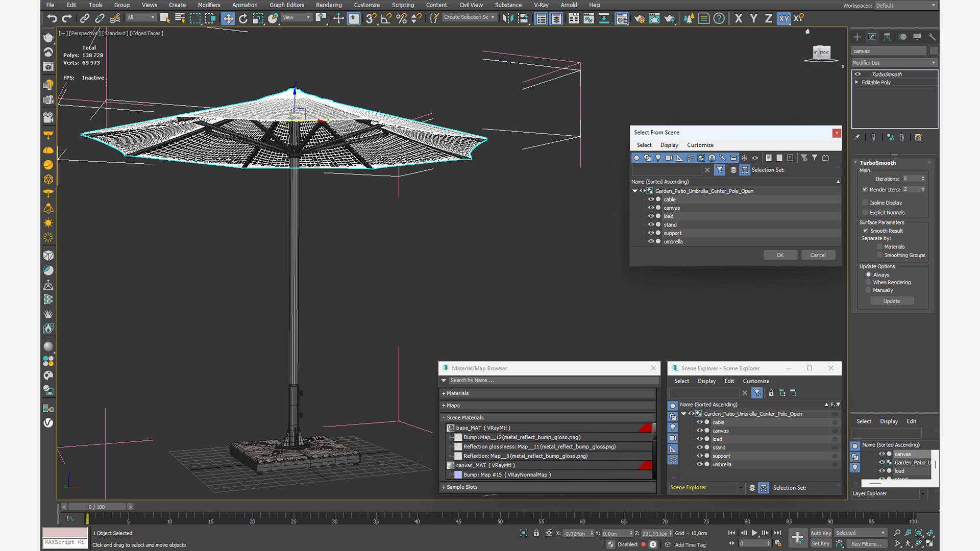
Task: Activate the Select and Rotate tool
Action: click(x=243, y=18)
